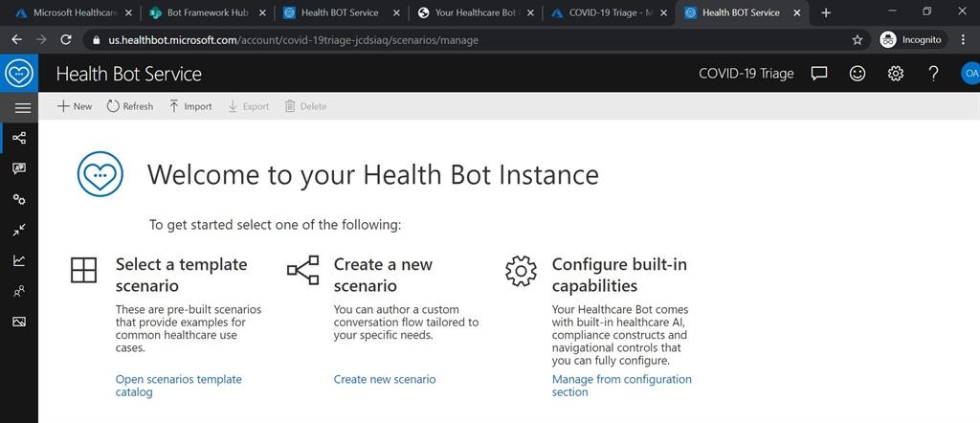This screenshot has width=980, height=423.
Task: Go back in browser history
Action: pyautogui.click(x=17, y=39)
